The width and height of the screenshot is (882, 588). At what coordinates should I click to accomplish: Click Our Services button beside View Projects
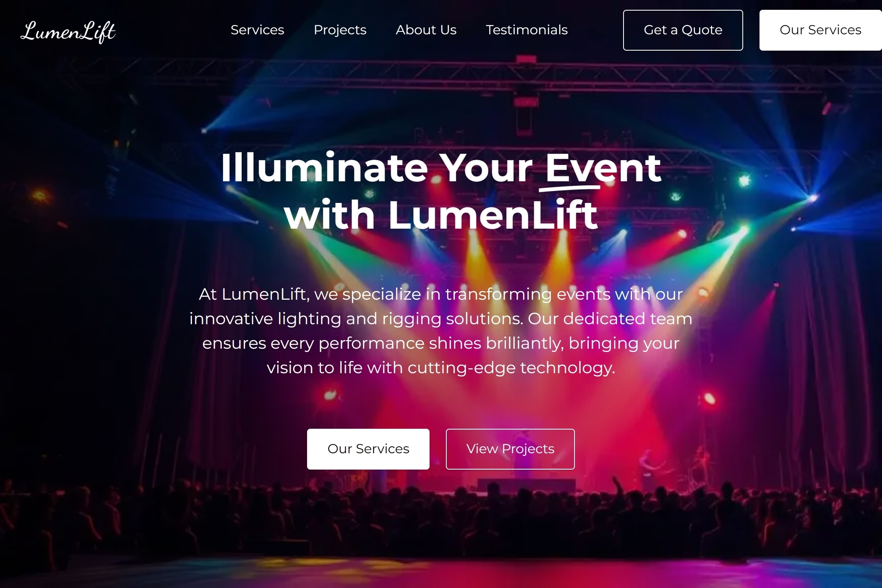[x=368, y=449]
